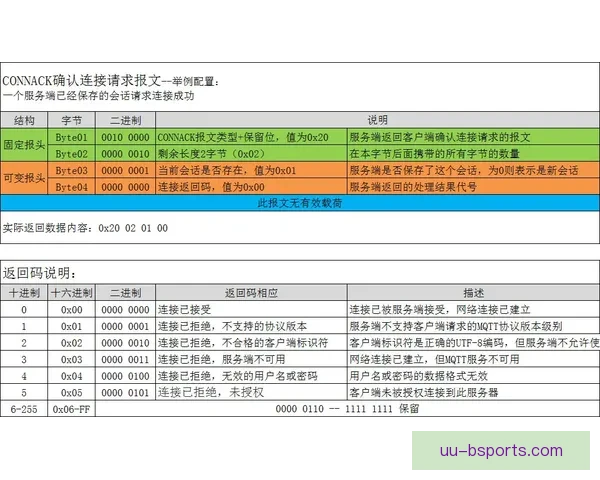Click the 说明 column header

(377, 120)
